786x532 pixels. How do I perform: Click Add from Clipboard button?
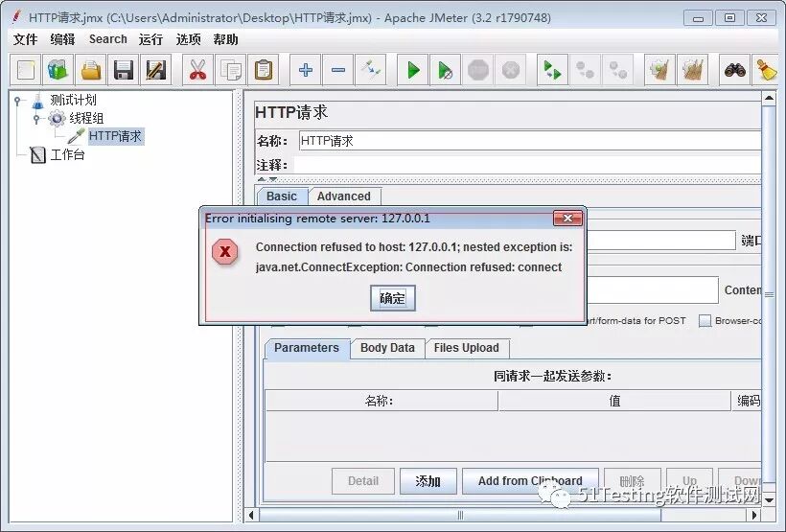(530, 481)
